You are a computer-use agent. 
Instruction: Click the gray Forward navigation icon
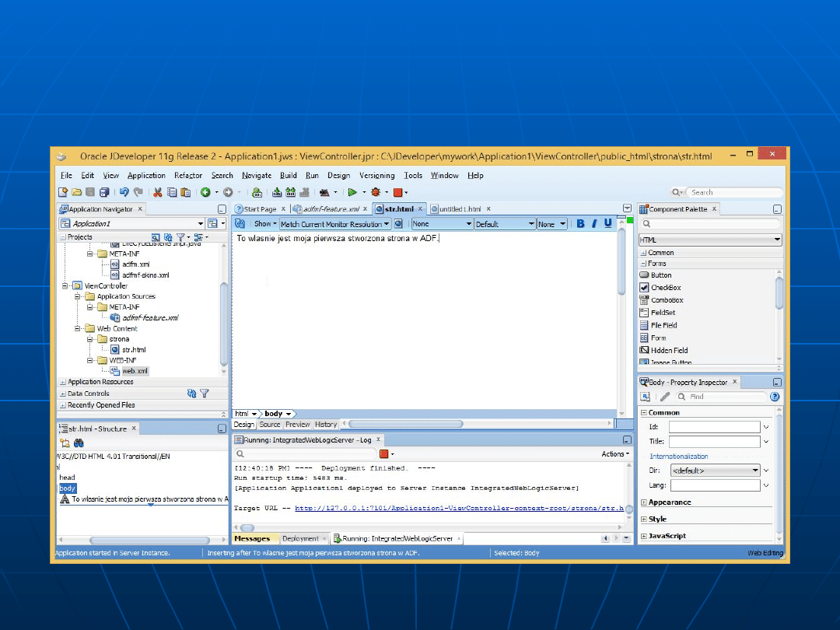point(228,192)
